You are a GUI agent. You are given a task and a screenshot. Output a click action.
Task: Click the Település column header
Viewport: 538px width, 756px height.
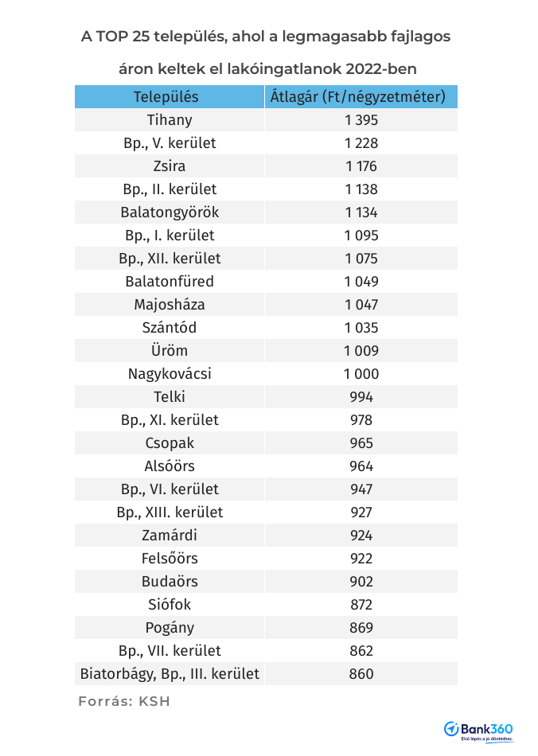[x=170, y=97]
